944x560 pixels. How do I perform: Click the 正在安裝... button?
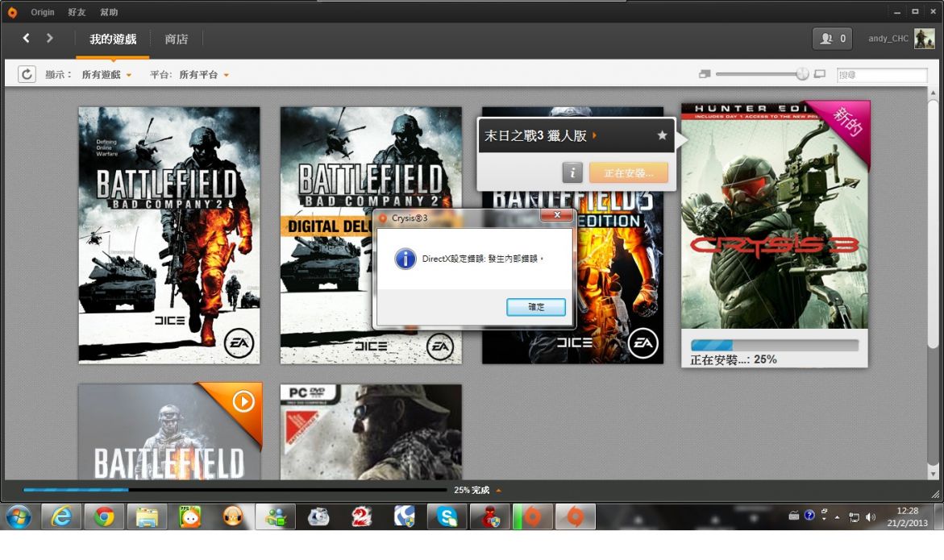pyautogui.click(x=628, y=172)
